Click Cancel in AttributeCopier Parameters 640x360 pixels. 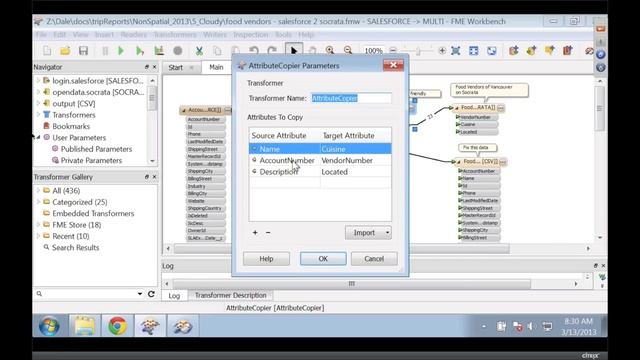point(374,259)
